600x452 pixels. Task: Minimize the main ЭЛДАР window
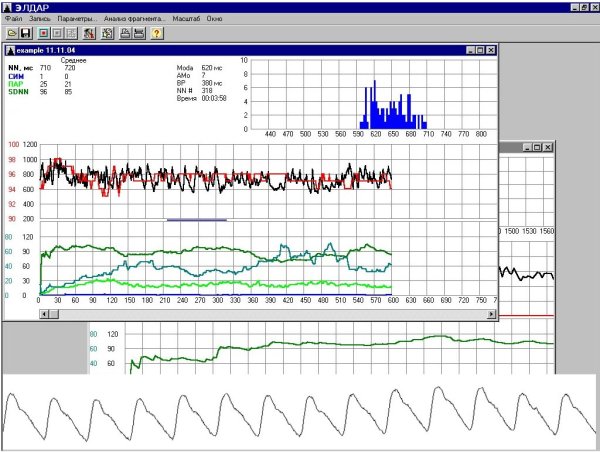(575, 7)
